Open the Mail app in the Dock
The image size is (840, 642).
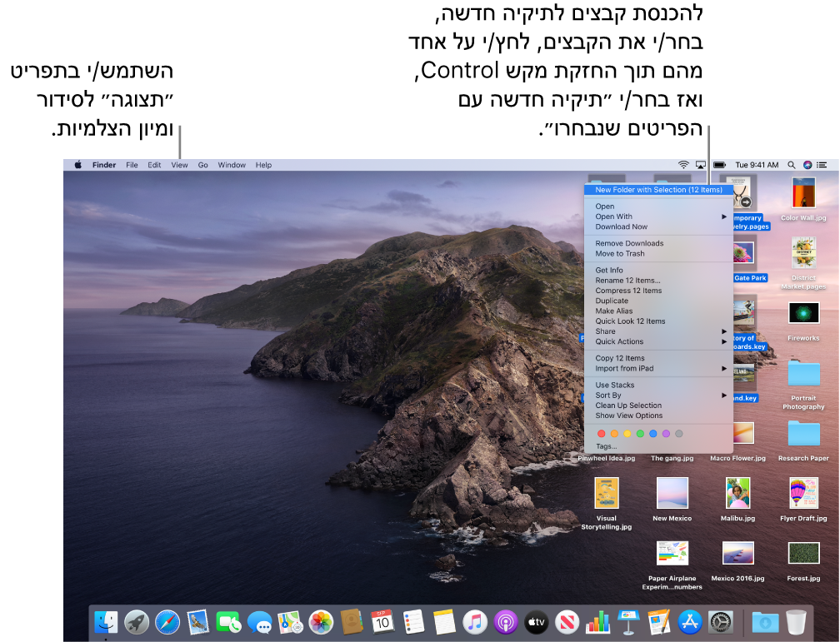coord(198,622)
